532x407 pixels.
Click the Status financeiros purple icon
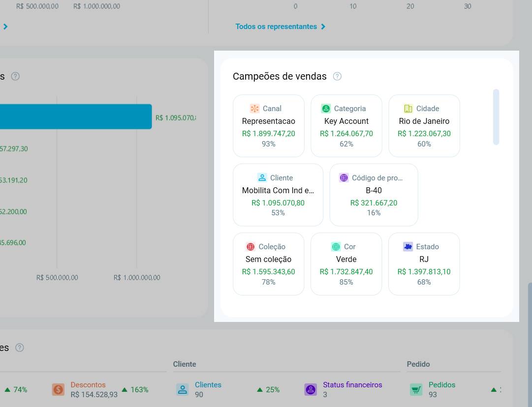tap(311, 389)
